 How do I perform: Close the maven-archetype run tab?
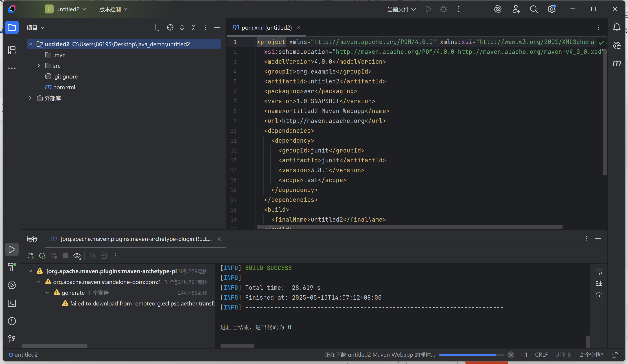[219, 239]
